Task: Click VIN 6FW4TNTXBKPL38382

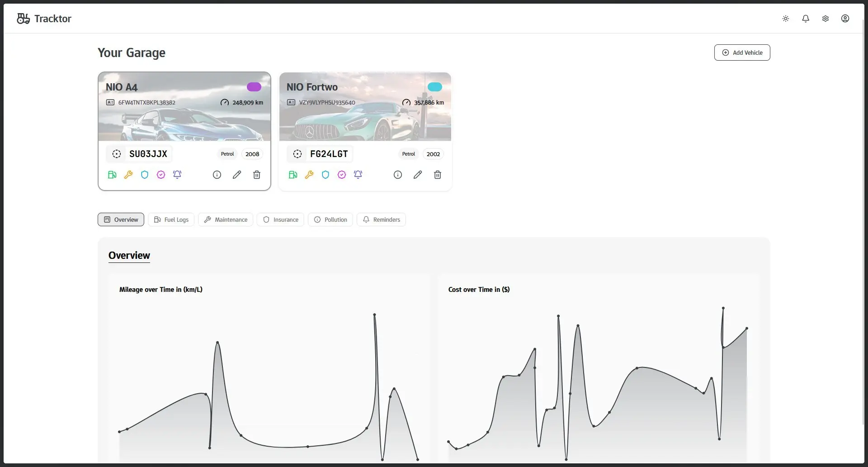Action: click(x=147, y=103)
